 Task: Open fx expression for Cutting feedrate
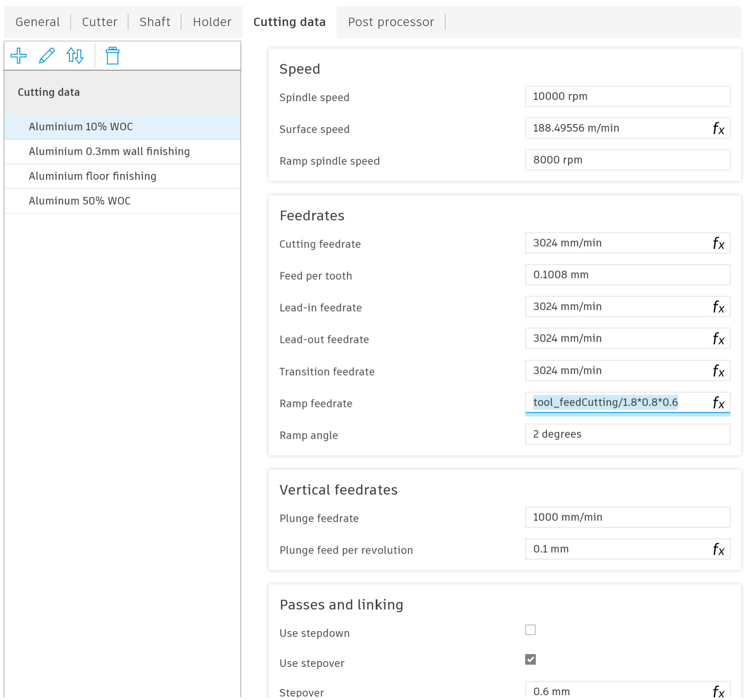click(718, 243)
